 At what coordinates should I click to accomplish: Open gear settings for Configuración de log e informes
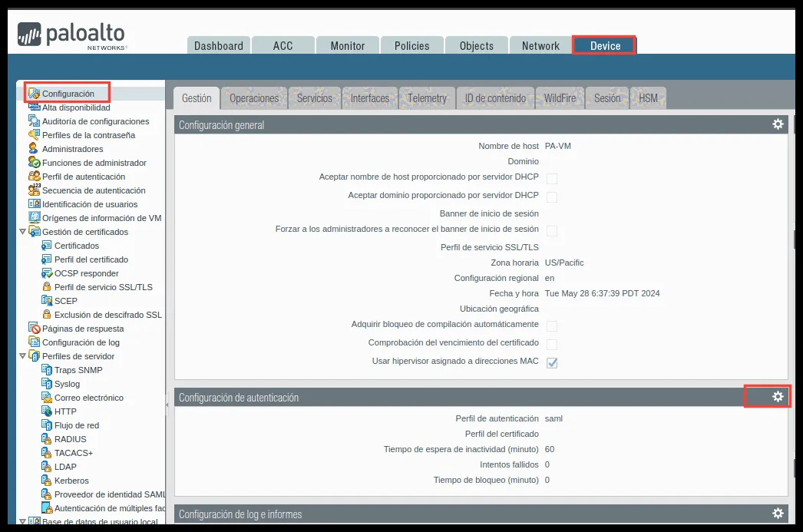pos(778,513)
